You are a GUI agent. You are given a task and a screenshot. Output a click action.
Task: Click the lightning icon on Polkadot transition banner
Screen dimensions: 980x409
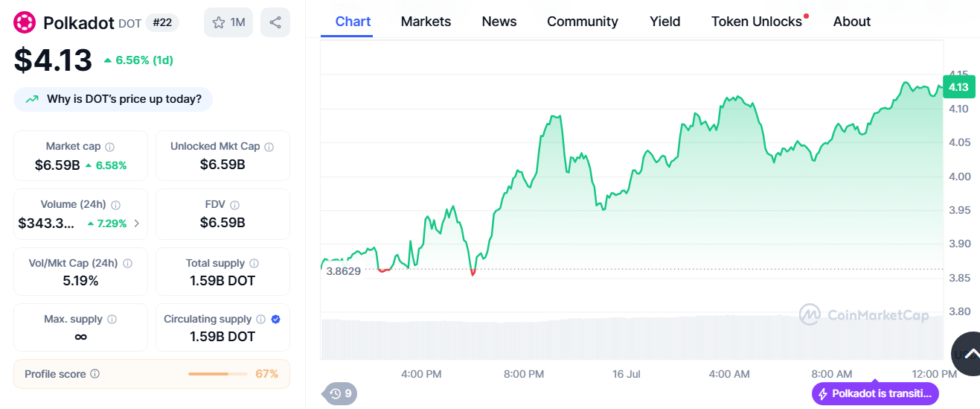pos(823,394)
